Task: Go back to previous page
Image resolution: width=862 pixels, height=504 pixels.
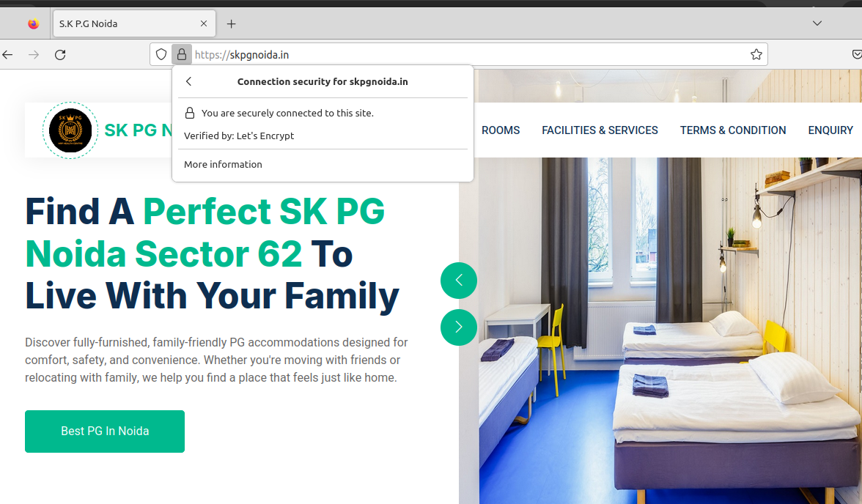Action: click(8, 55)
